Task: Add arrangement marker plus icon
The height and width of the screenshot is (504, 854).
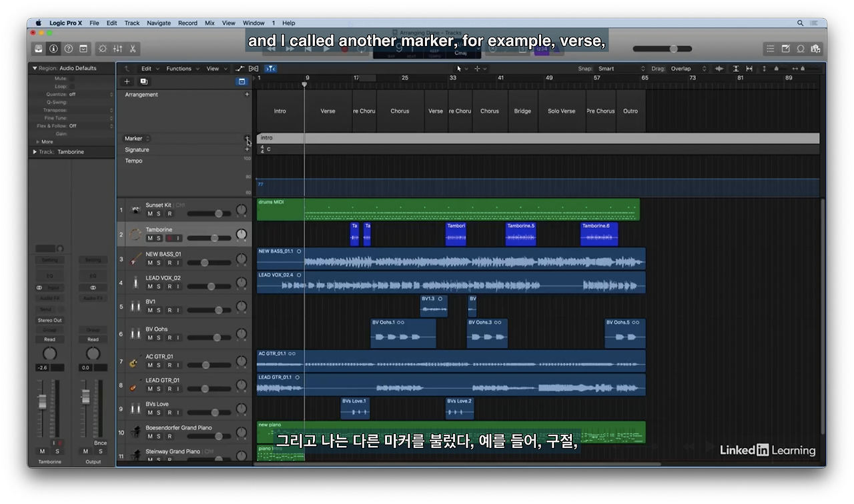Action: coord(247,95)
